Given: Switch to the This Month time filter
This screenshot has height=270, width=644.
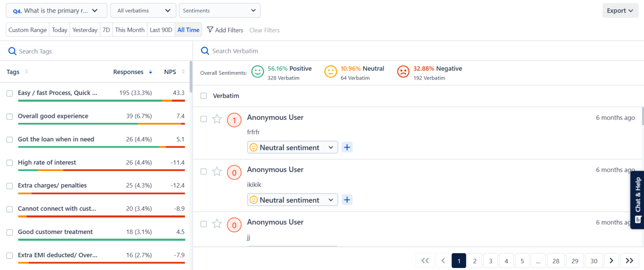Looking at the screenshot, I should [x=130, y=30].
